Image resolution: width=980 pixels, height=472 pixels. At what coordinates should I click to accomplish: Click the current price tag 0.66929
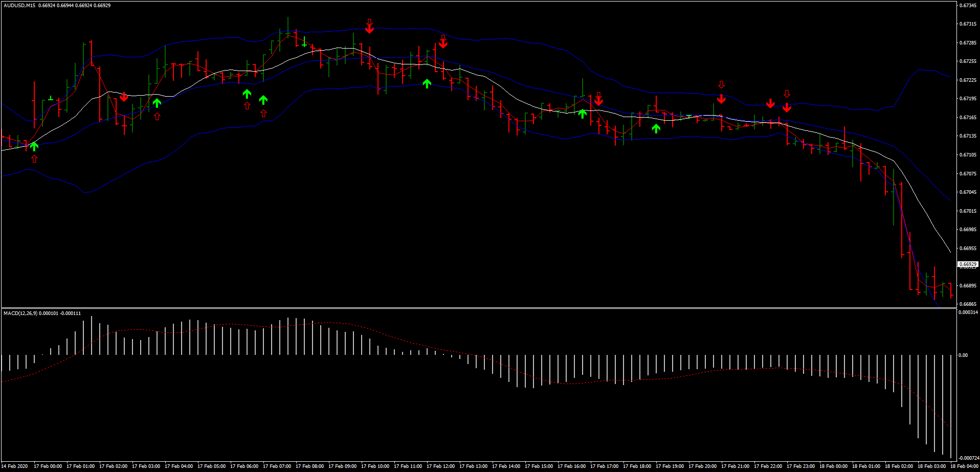(967, 264)
